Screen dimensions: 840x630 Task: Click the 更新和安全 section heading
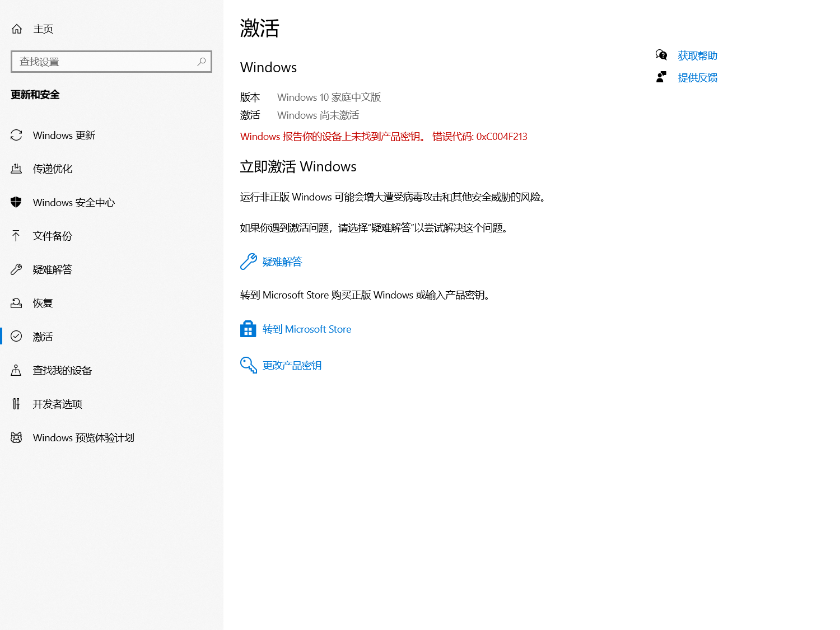[x=35, y=95]
